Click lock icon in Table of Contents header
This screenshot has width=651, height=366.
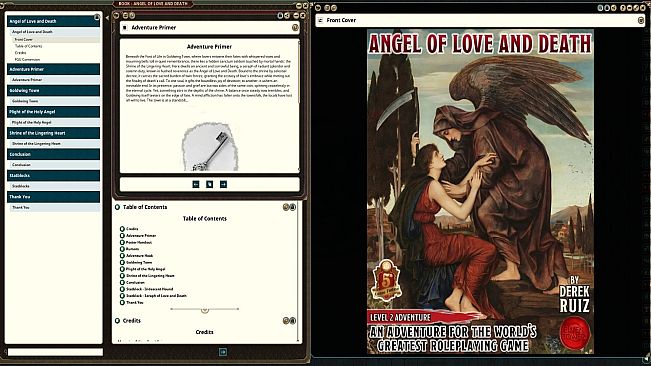(x=293, y=207)
